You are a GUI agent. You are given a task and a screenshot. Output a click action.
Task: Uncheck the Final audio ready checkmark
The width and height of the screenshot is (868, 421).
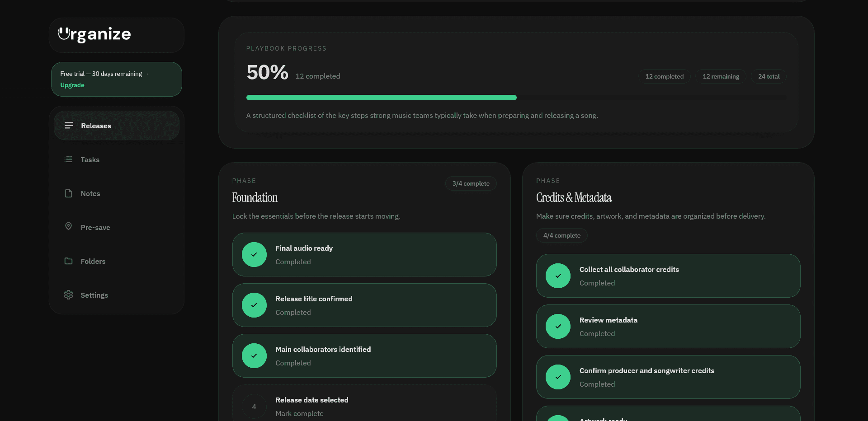tap(254, 254)
